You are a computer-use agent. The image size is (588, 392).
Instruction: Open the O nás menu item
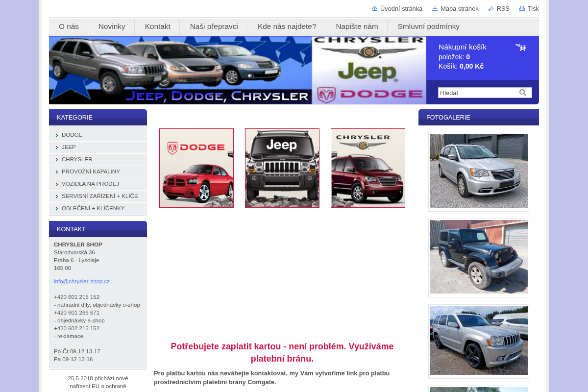(x=69, y=26)
